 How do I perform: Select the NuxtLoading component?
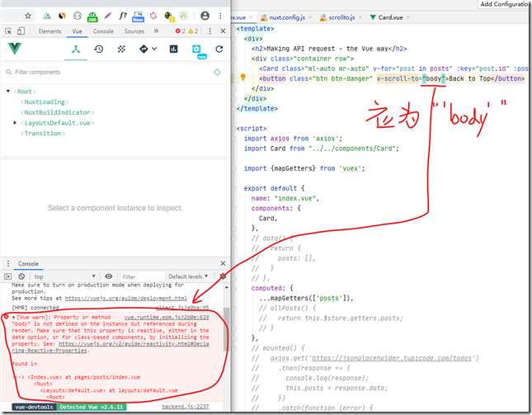tap(45, 102)
